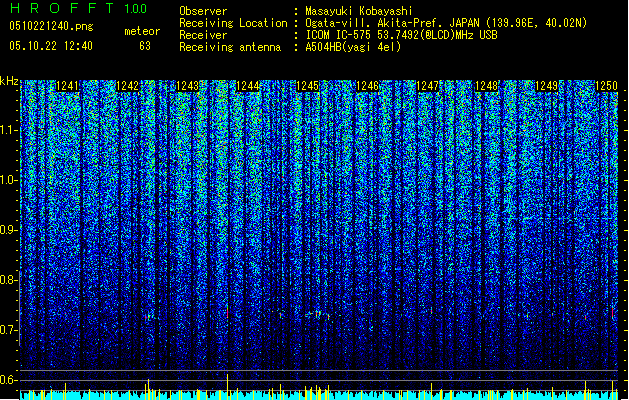629x400 pixels.
Task: Click the 1249 time marker
Action: click(x=546, y=86)
